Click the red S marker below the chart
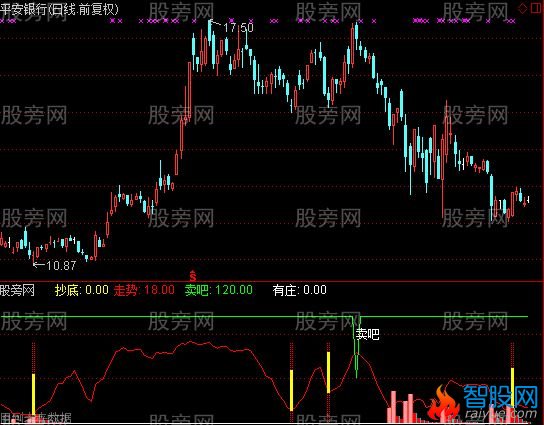 (x=193, y=276)
